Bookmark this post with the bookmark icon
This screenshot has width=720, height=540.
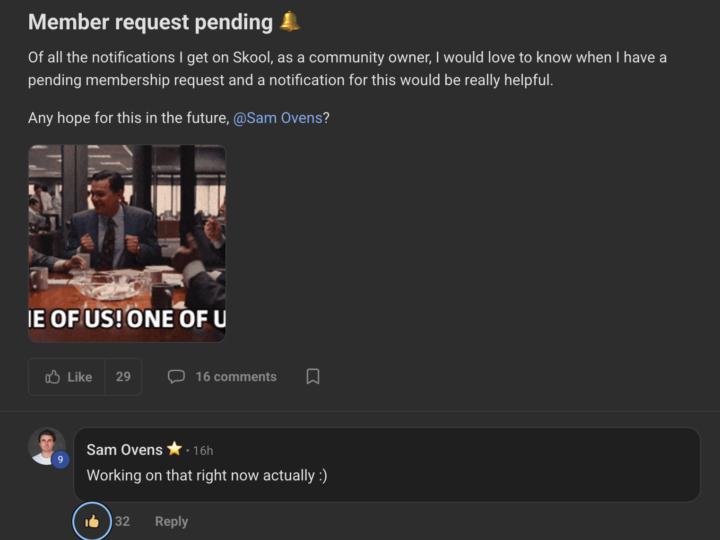coord(312,377)
